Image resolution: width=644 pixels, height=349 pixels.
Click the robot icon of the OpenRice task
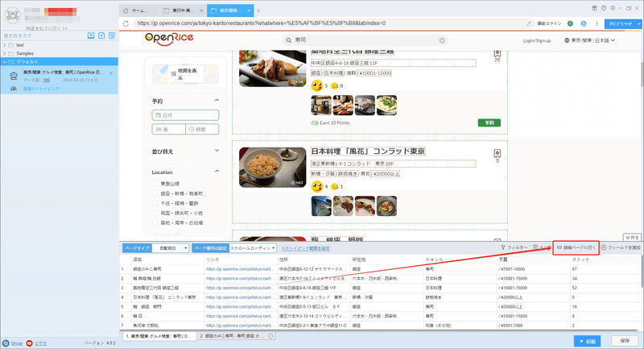[14, 76]
